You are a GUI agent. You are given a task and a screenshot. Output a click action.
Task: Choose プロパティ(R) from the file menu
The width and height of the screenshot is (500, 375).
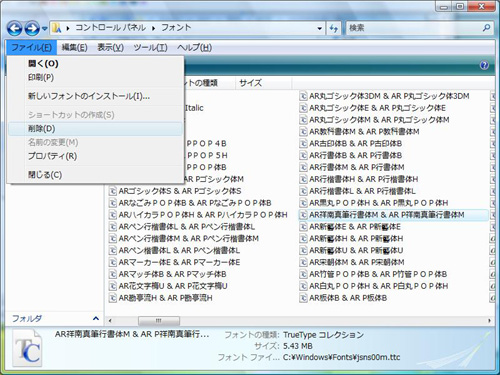click(95, 156)
